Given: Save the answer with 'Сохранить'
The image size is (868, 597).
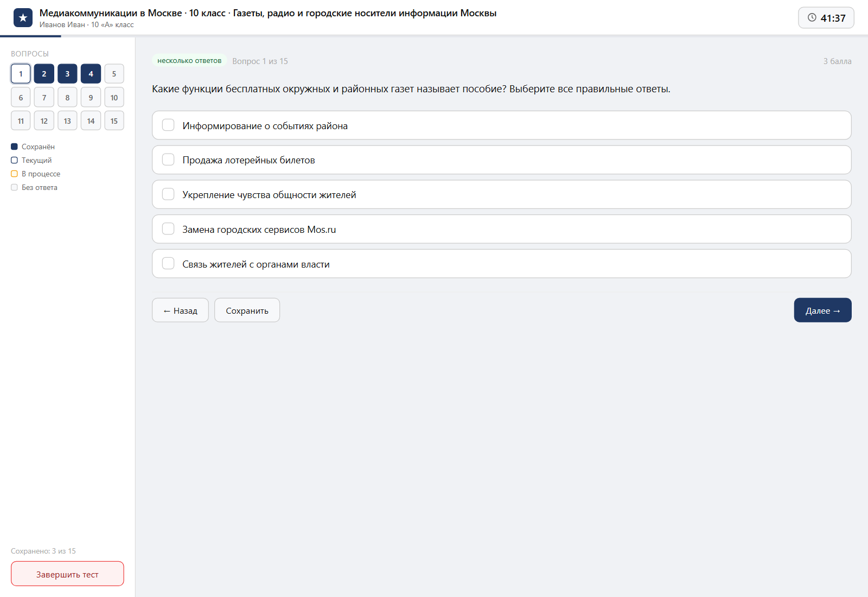Looking at the screenshot, I should tap(247, 310).
